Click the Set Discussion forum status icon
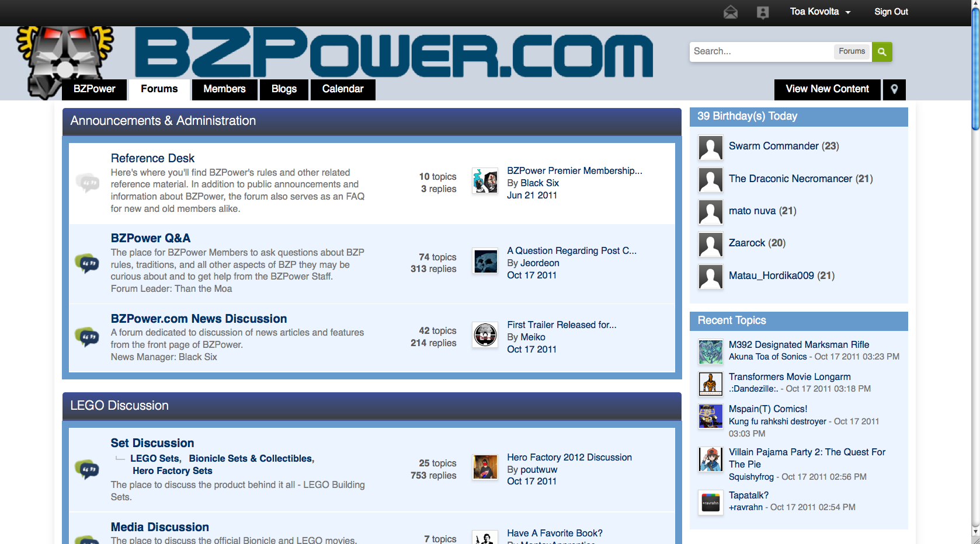The height and width of the screenshot is (544, 980). (x=87, y=469)
